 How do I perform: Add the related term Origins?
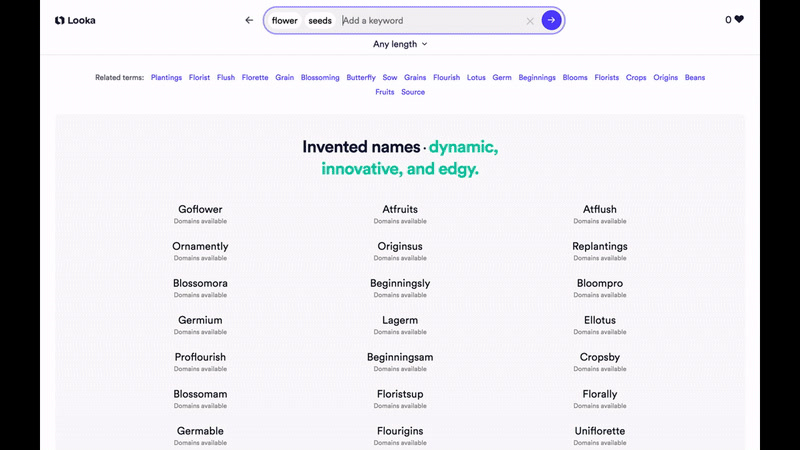coord(665,78)
